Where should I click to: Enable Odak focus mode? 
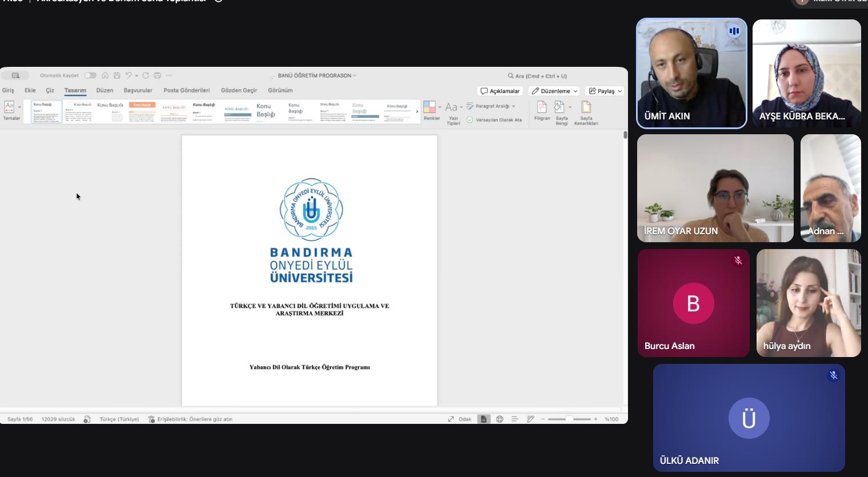click(460, 419)
